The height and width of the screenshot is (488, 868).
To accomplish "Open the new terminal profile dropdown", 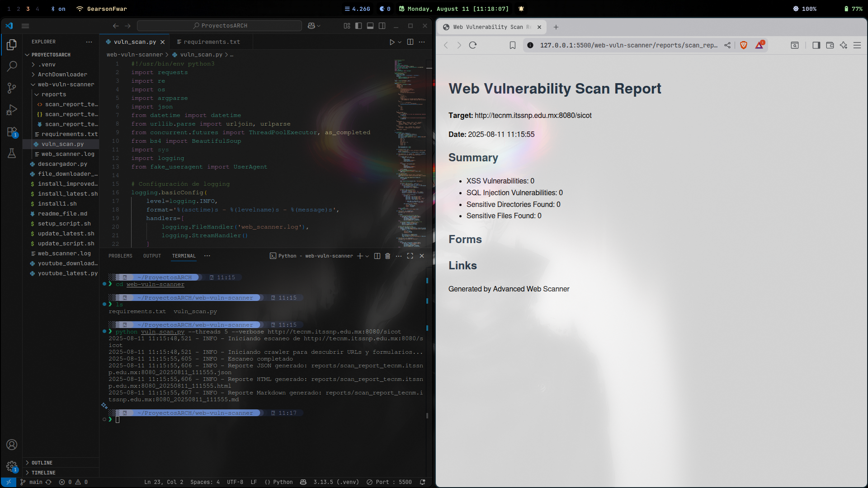I will pos(367,256).
